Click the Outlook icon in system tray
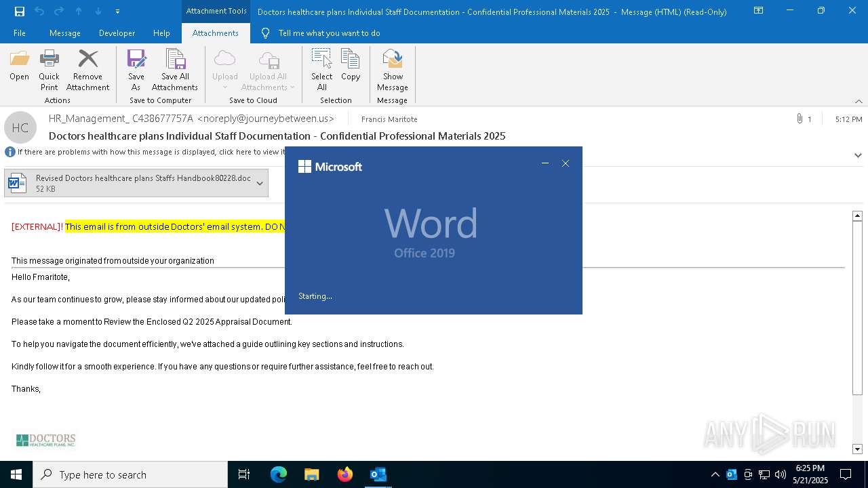The image size is (868, 488). click(732, 474)
